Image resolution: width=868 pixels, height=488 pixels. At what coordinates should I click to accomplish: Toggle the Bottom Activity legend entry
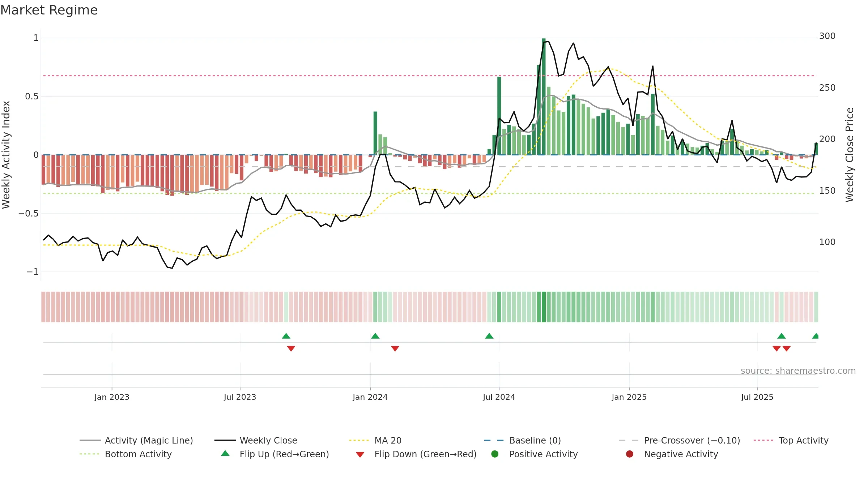pos(125,454)
